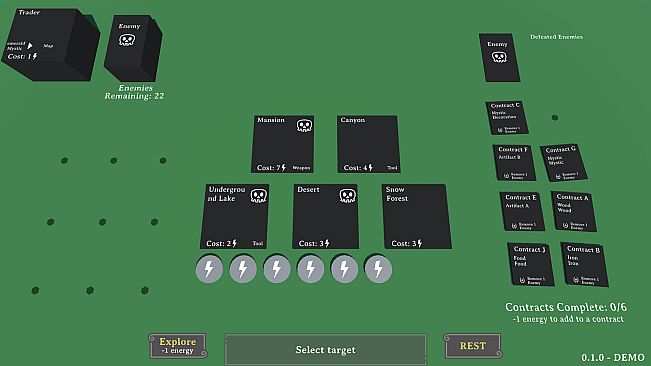This screenshot has width=651, height=366.
Task: Click the Artifact B requirement on Contract F
Action: click(x=509, y=157)
